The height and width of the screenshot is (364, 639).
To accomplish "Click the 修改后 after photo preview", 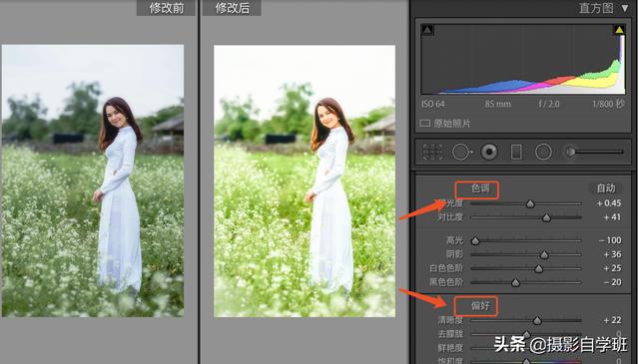I will pos(305,182).
